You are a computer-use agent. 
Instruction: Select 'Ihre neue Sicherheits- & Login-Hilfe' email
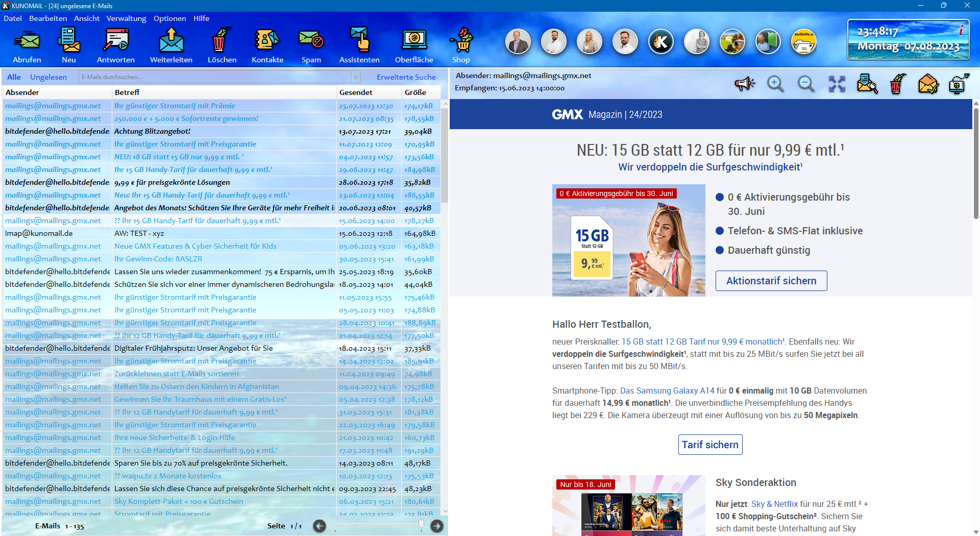pos(222,437)
